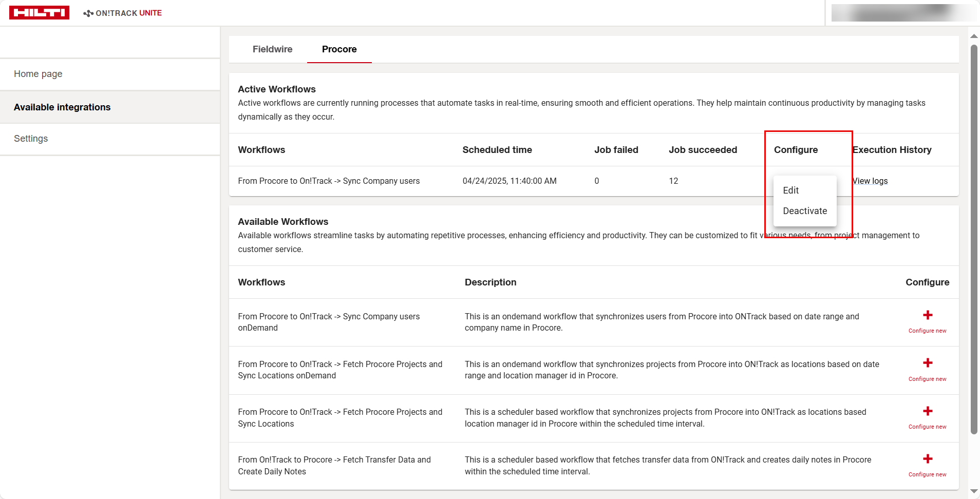Switch to the Fieldwire tab
The width and height of the screenshot is (980, 499).
[x=272, y=49]
